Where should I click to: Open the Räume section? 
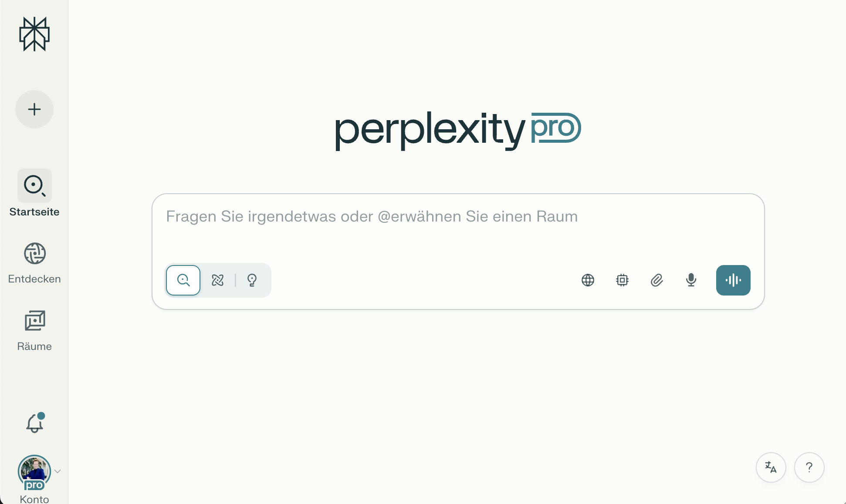click(x=34, y=330)
